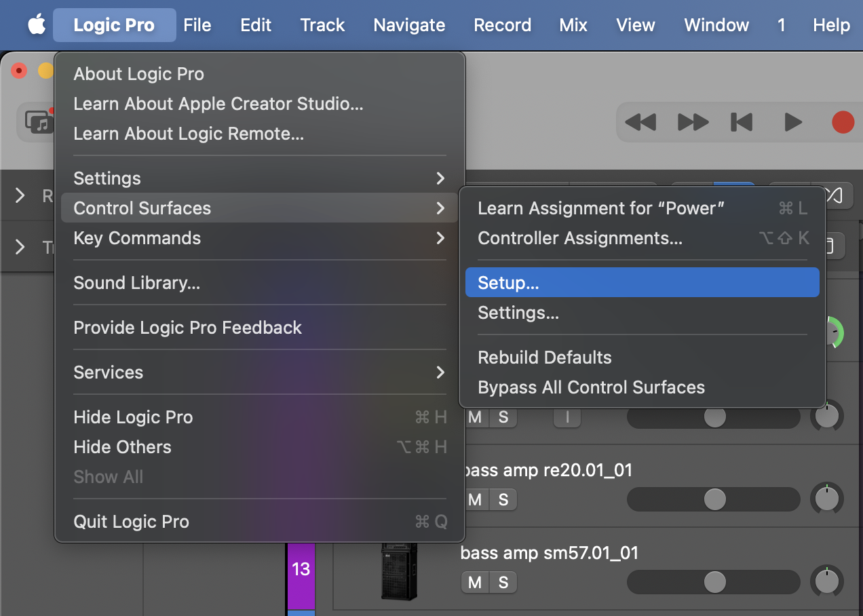
Task: Click the crossfade tool icon near top right
Action: (x=833, y=195)
